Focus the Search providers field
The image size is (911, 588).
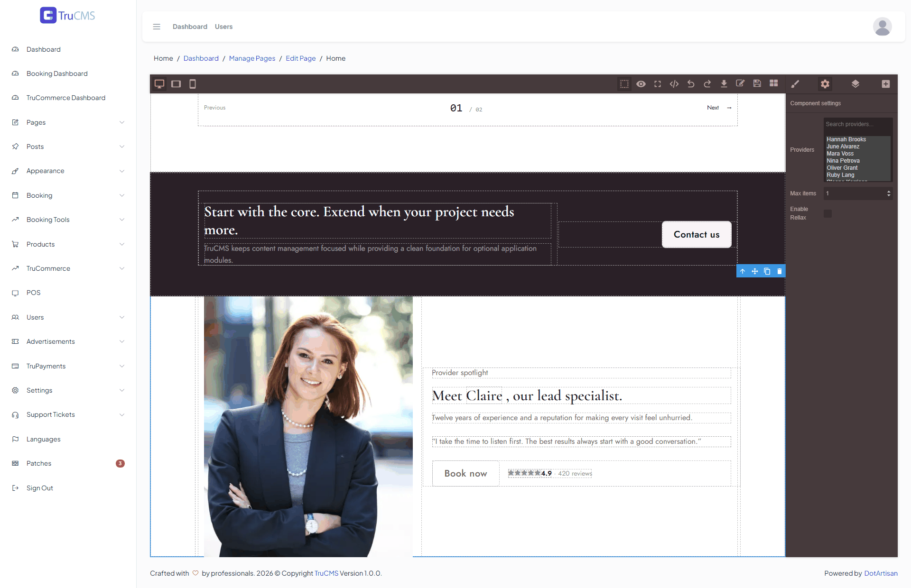coord(858,124)
